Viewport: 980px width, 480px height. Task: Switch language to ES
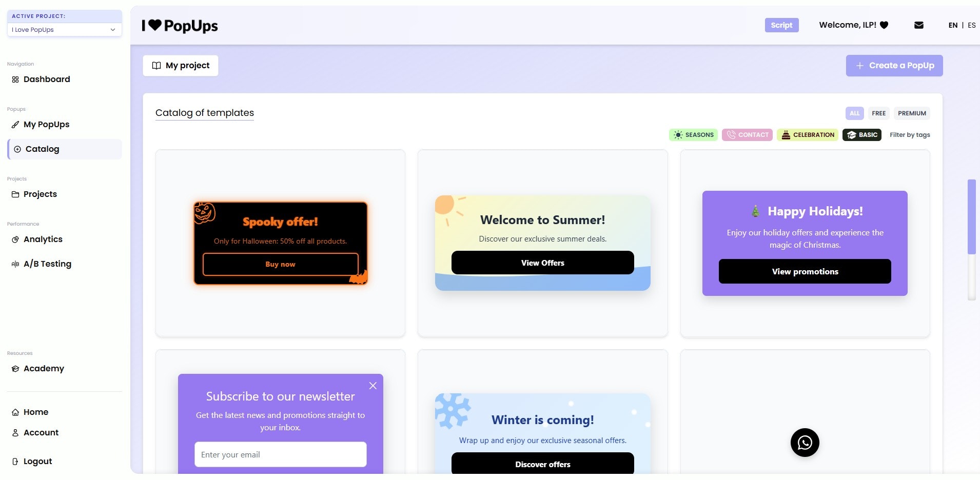[x=971, y=25]
